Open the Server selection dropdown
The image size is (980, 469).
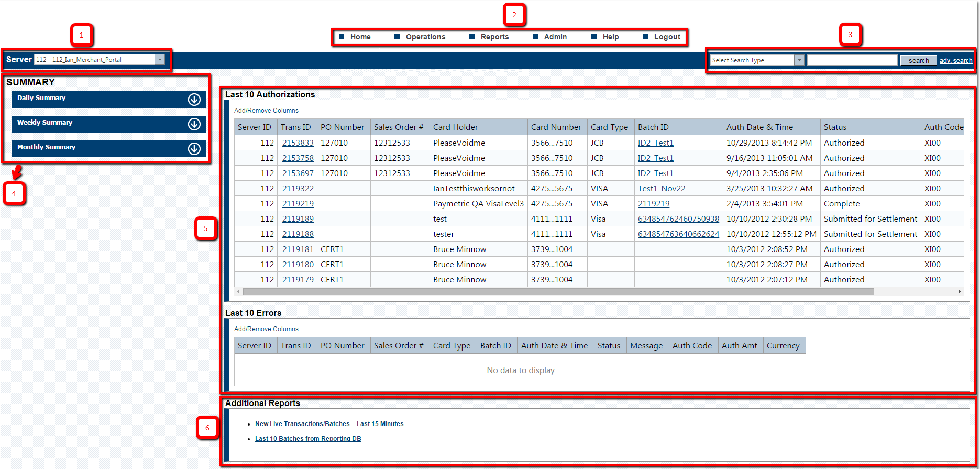160,60
